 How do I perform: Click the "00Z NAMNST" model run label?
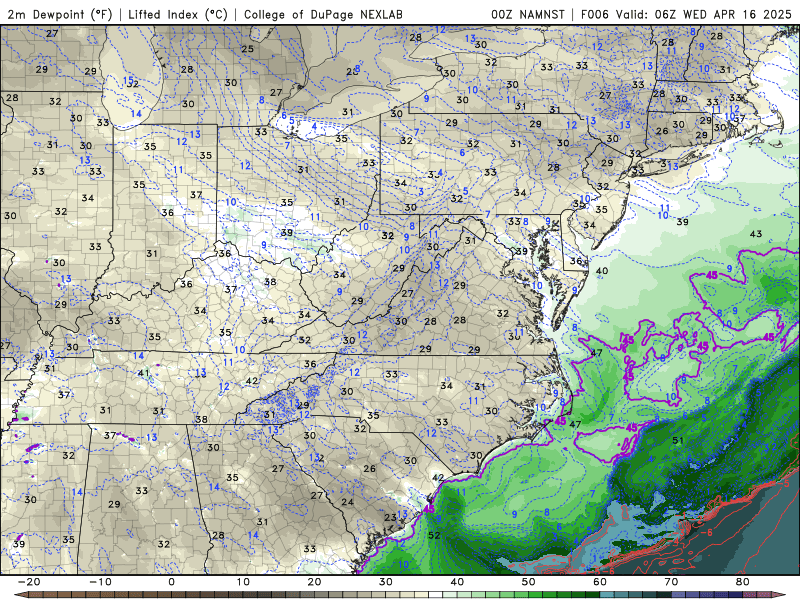tap(528, 14)
